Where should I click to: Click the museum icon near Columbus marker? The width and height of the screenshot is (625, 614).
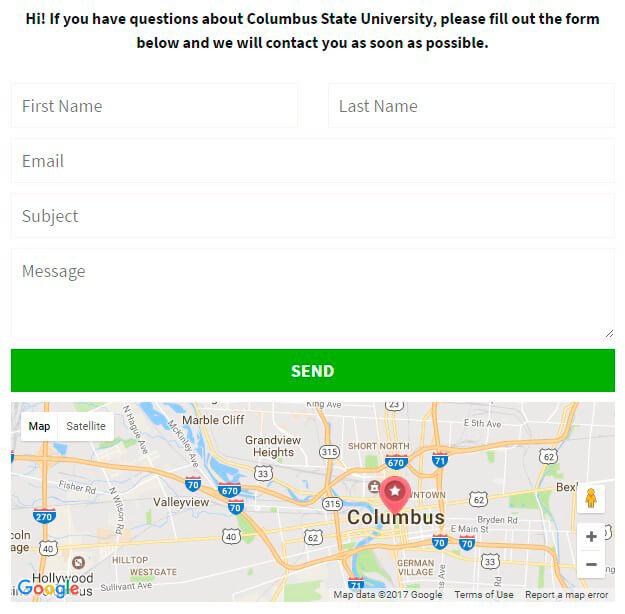pyautogui.click(x=373, y=487)
